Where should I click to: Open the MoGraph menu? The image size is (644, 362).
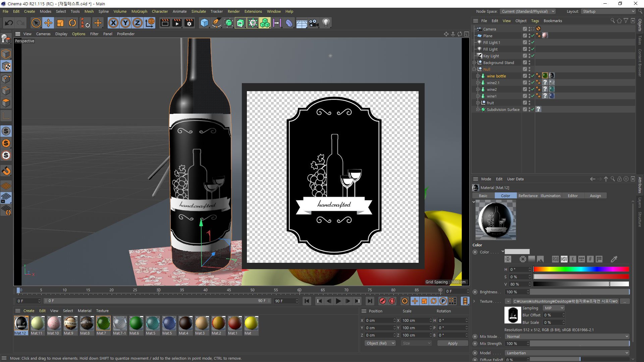pyautogui.click(x=139, y=11)
